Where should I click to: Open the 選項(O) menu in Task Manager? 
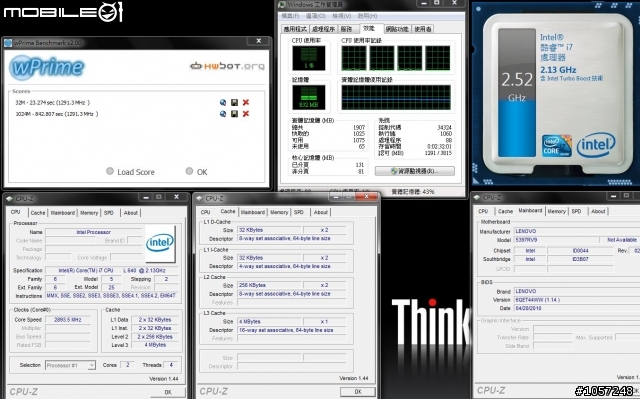316,16
